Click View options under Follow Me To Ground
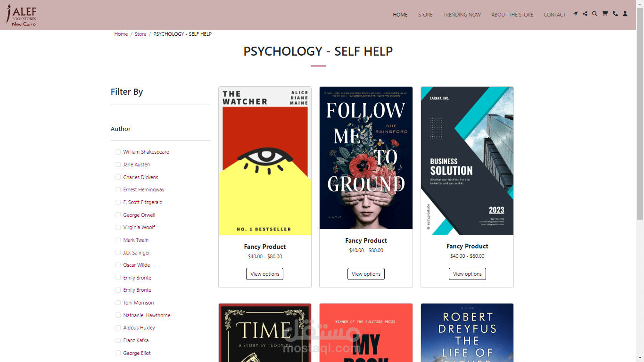The width and height of the screenshot is (644, 362). tap(366, 274)
